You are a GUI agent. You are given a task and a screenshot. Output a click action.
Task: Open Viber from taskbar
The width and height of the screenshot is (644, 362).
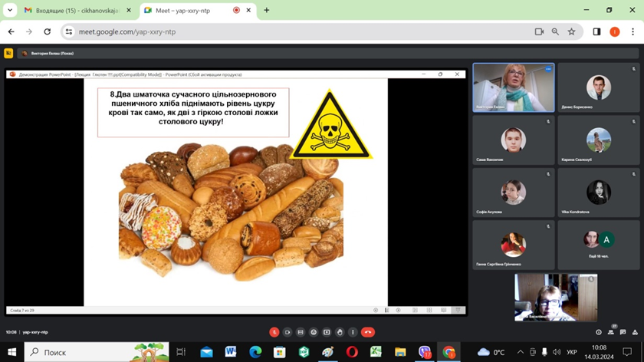click(425, 352)
